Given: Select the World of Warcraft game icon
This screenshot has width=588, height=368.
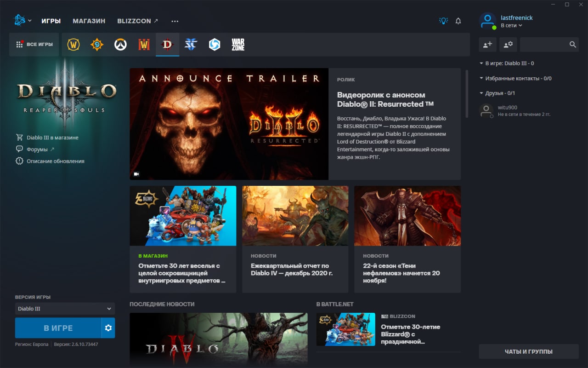Looking at the screenshot, I should [73, 45].
